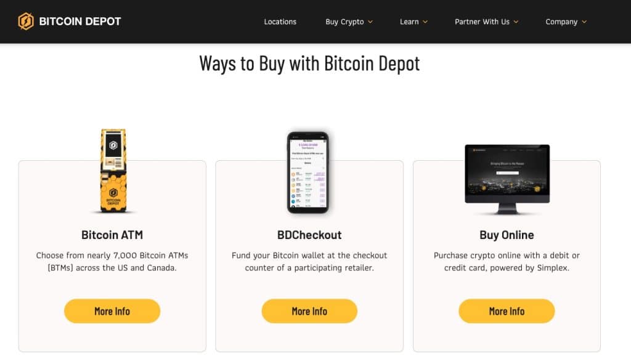Select the Buy Online card heading
Viewport: 631px width, 364px height.
pyautogui.click(x=507, y=235)
